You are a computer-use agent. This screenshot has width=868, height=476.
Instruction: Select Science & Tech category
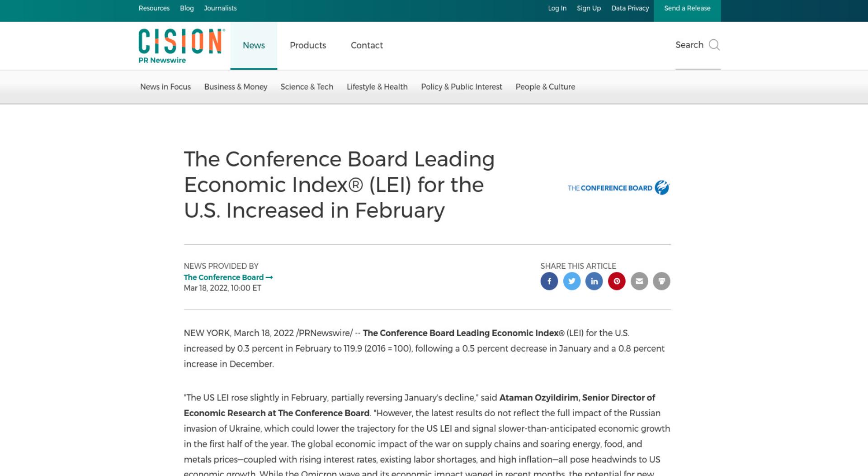click(x=307, y=87)
